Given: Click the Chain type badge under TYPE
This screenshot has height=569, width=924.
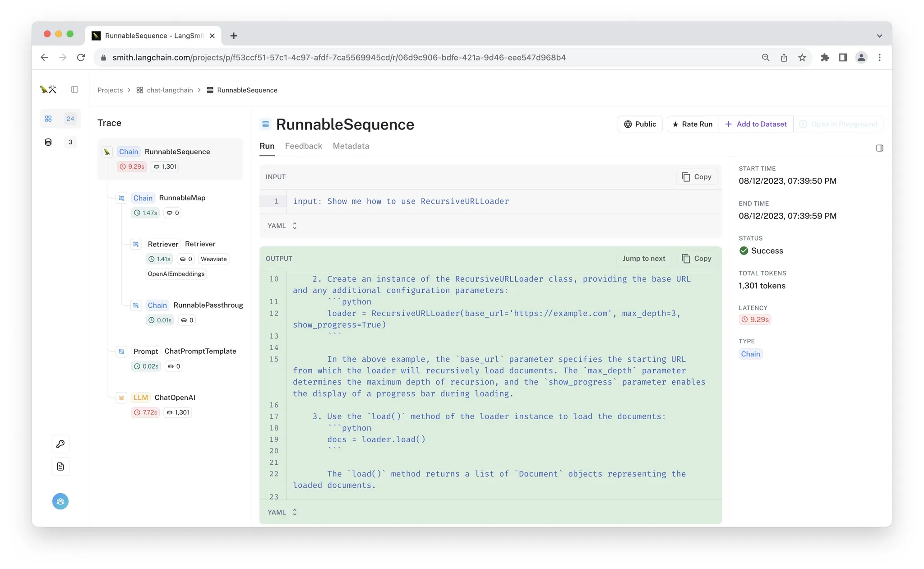Looking at the screenshot, I should [x=751, y=354].
